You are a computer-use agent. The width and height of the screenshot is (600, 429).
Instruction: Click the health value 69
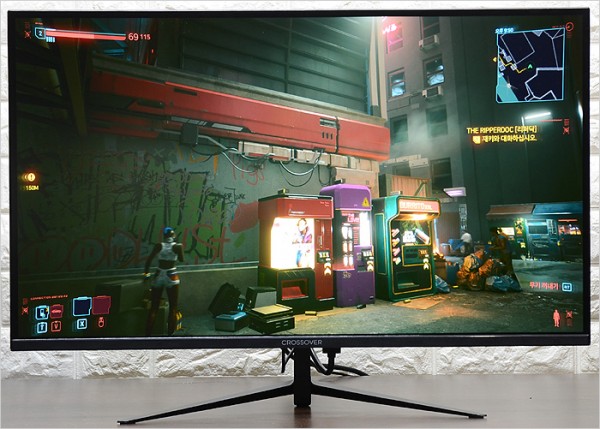(133, 37)
